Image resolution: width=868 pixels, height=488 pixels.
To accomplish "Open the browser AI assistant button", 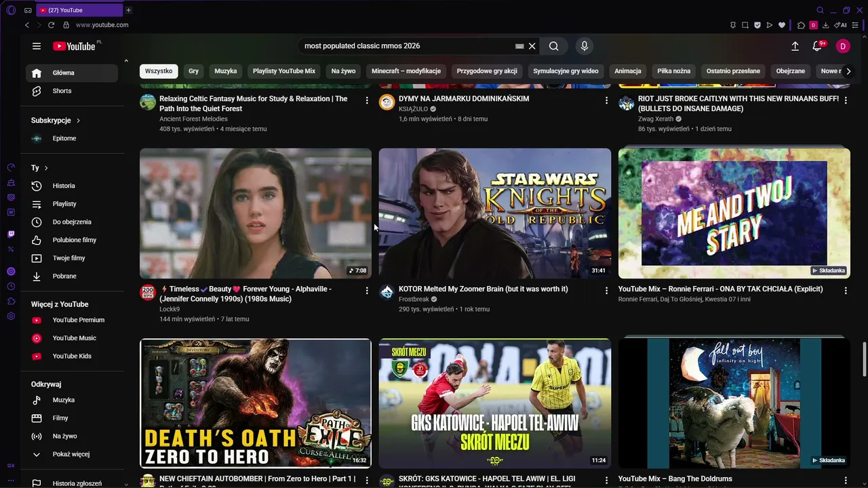I will (x=840, y=25).
